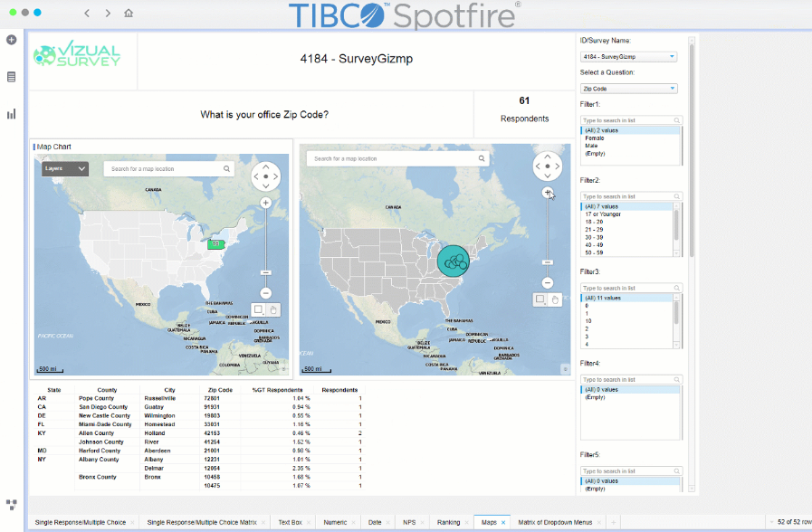Sort table by County column header
The width and height of the screenshot is (812, 532).
(107, 390)
